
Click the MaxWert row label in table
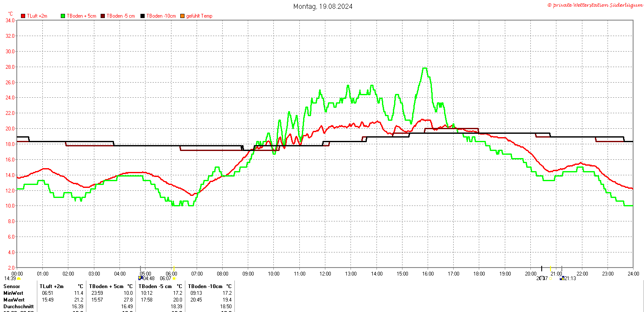[14, 300]
